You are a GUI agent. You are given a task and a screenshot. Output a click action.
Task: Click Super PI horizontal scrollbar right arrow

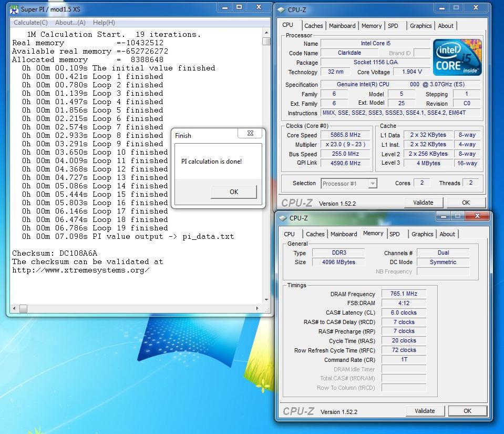point(257,308)
